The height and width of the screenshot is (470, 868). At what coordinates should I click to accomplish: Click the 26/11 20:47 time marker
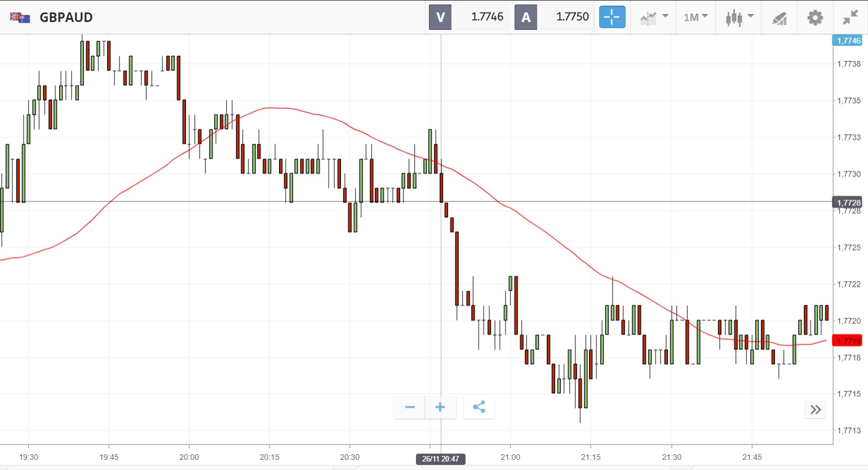click(441, 459)
